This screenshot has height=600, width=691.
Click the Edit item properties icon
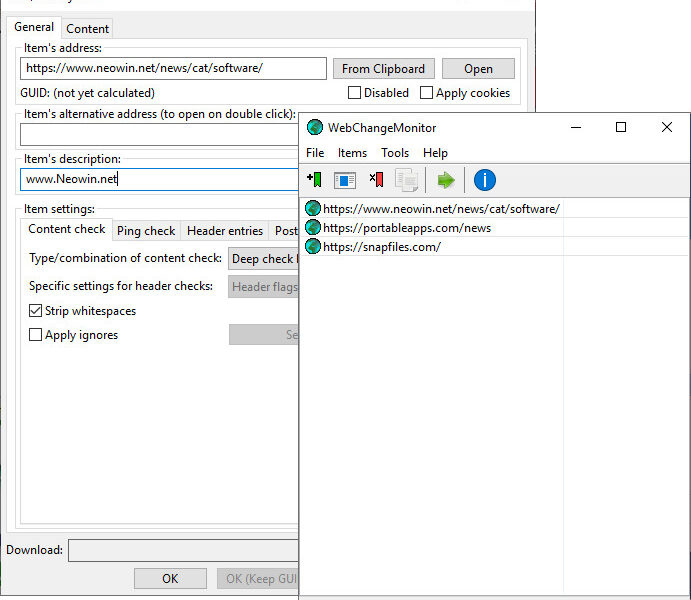click(345, 180)
